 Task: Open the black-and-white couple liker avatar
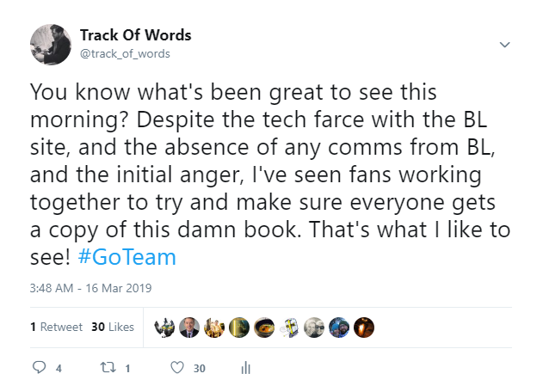(x=314, y=328)
